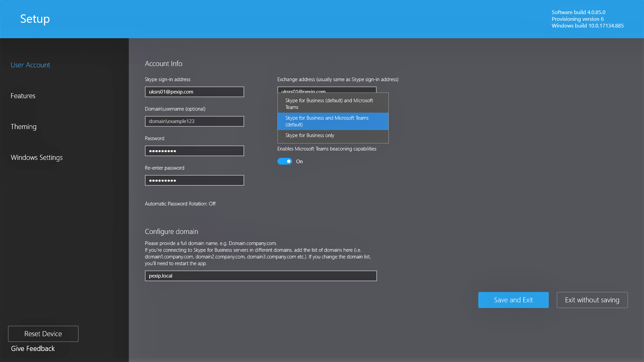Click the Provisioning version 6 text
The width and height of the screenshot is (644, 362).
pyautogui.click(x=578, y=19)
